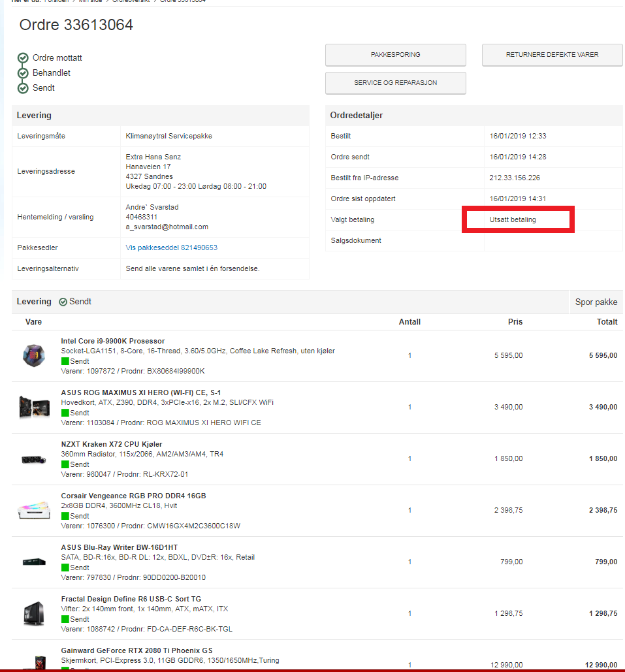The image size is (625, 672).
Task: Select text 'Varenr: 1097872 / Prodnr: BX80684I99900K'
Action: [133, 371]
